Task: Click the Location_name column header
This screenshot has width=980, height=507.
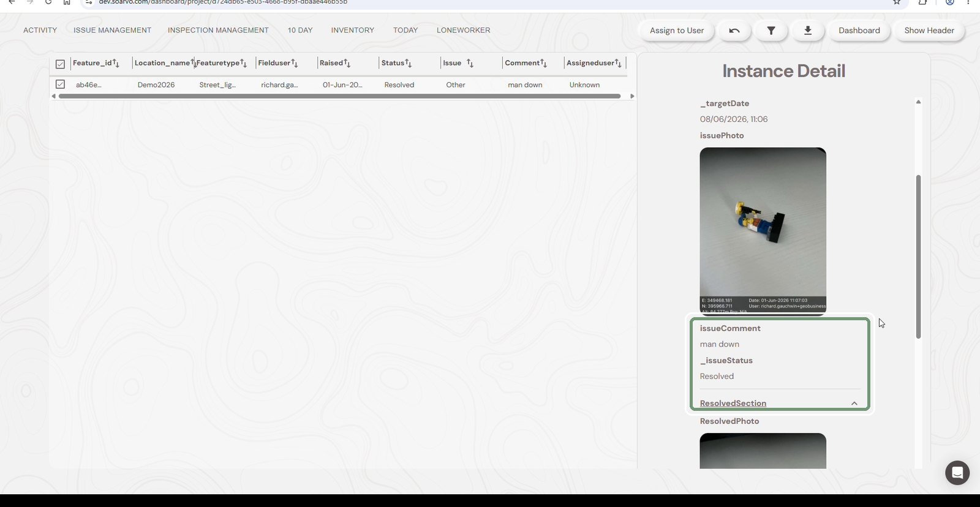Action: coord(162,63)
